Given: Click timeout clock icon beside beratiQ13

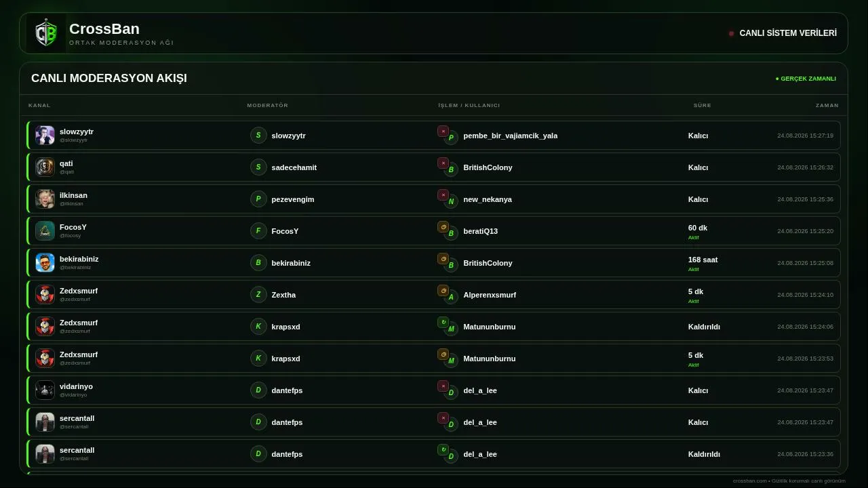Looking at the screenshot, I should tap(443, 227).
